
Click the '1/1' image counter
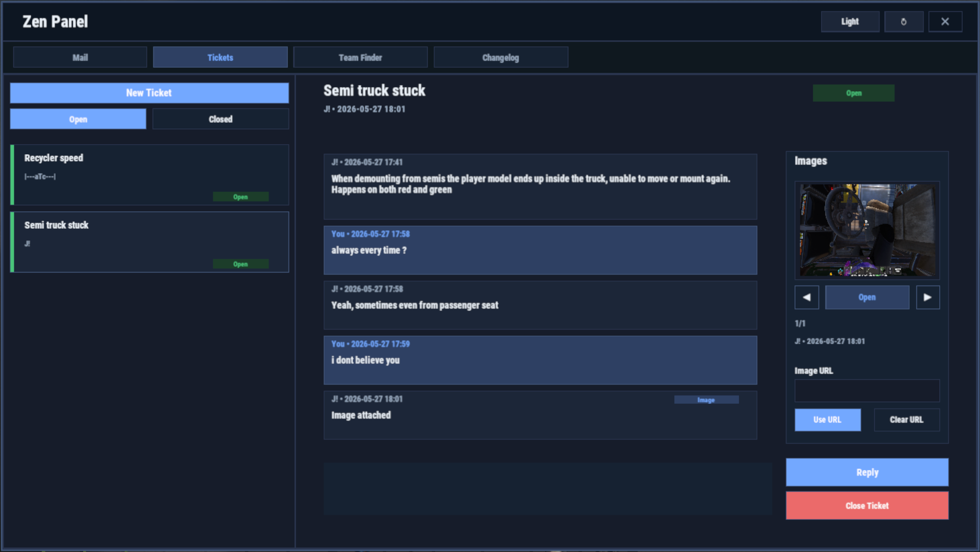click(800, 324)
